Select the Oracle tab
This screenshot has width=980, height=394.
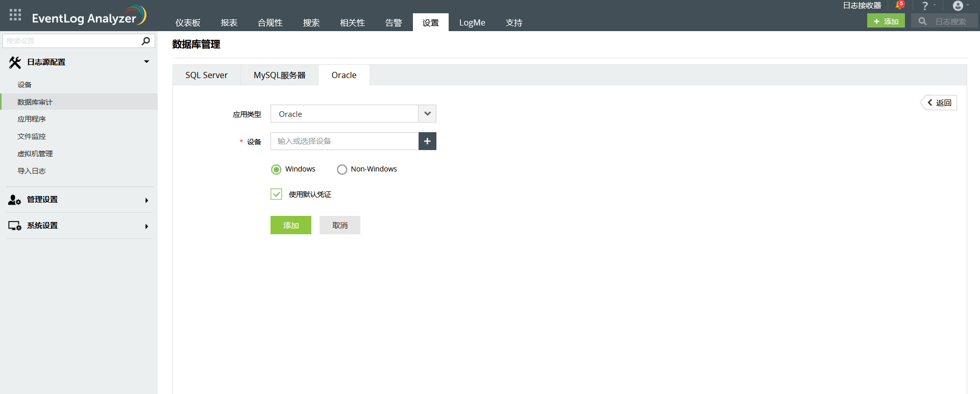click(x=344, y=75)
